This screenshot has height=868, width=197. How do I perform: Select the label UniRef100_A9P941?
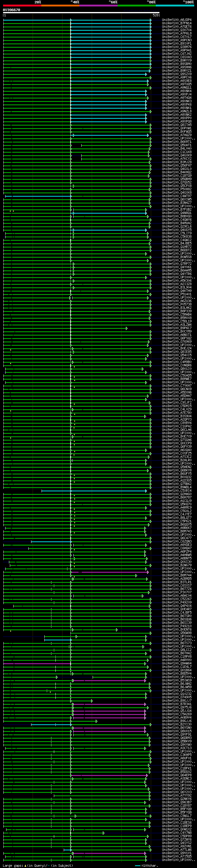point(177,50)
